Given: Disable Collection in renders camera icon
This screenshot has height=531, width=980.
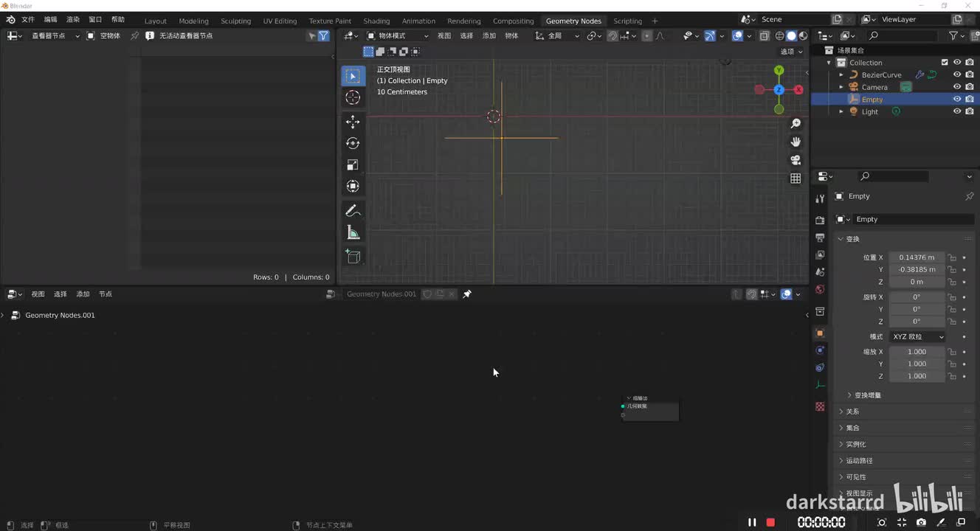Looking at the screenshot, I should click(969, 63).
